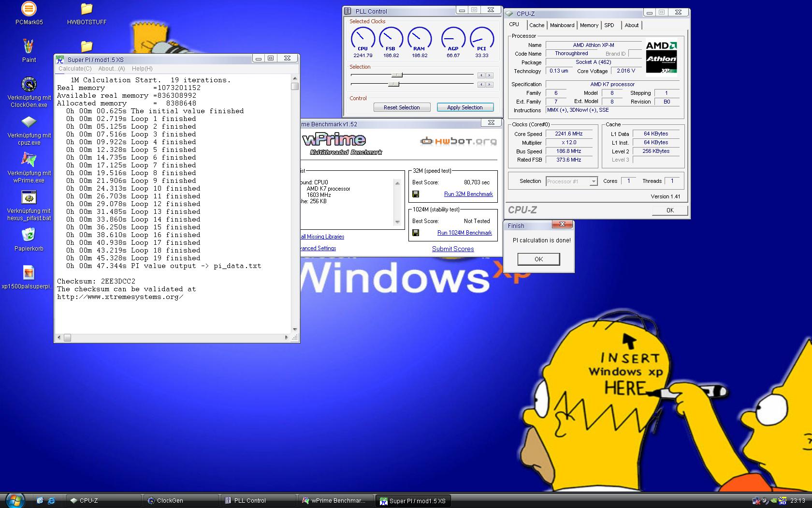
Task: Switch to the Memory tab in CPU-Z
Action: point(589,25)
